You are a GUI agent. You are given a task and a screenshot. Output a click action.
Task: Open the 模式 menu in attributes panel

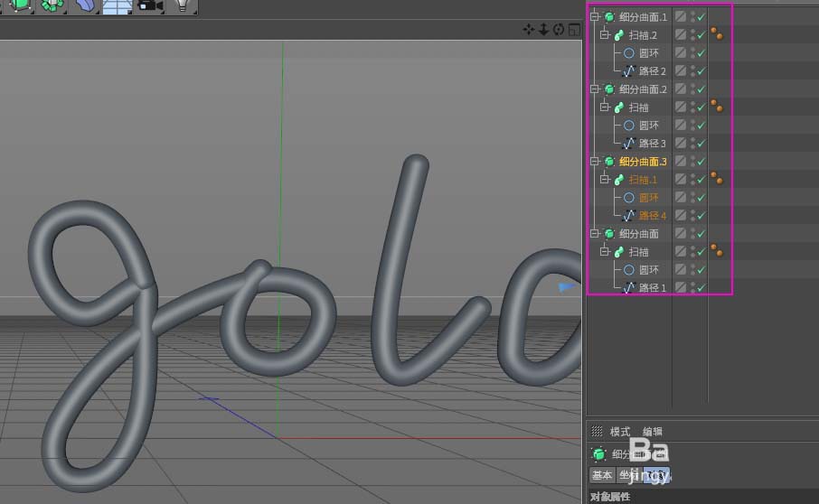(x=619, y=432)
